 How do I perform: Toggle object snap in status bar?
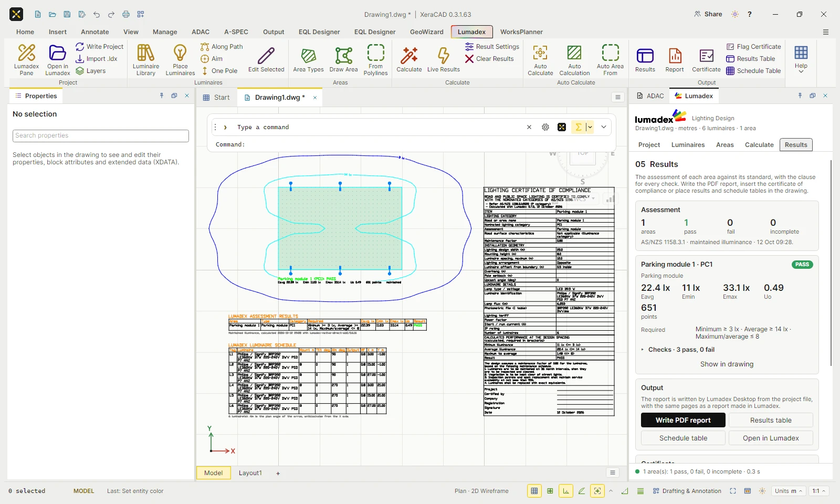[x=597, y=491]
